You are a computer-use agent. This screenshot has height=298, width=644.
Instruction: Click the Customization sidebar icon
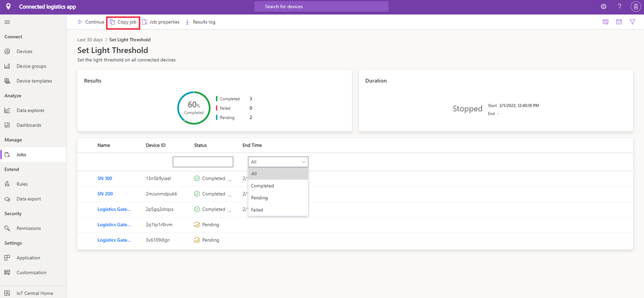click(8, 273)
